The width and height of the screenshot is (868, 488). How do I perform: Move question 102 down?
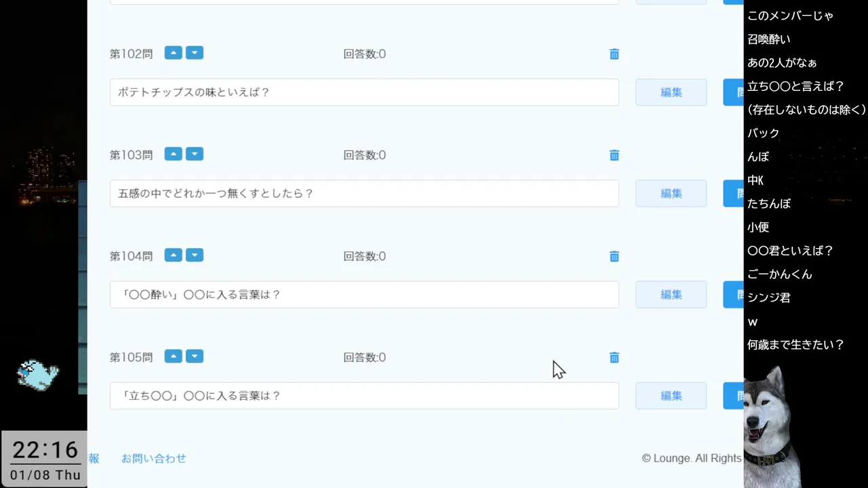click(x=195, y=53)
